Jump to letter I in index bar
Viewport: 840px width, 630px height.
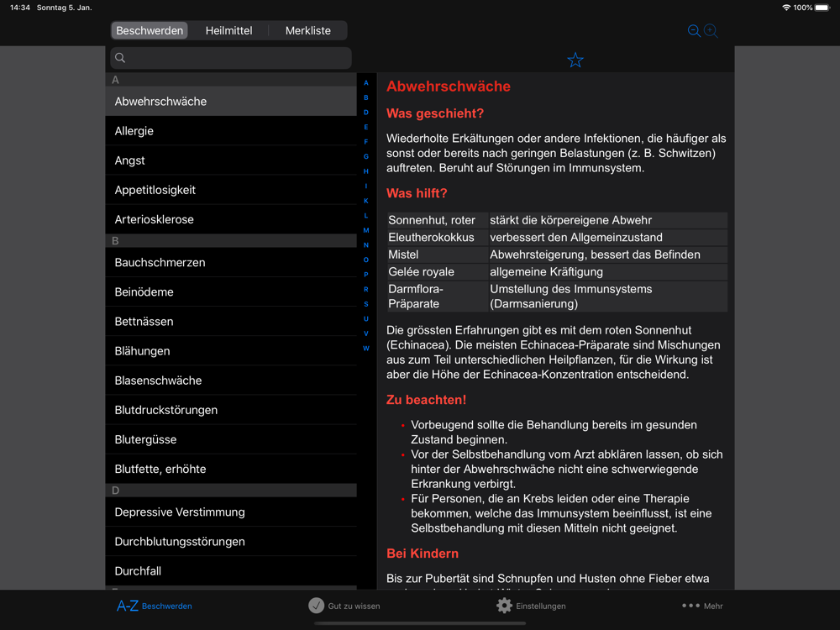click(366, 186)
